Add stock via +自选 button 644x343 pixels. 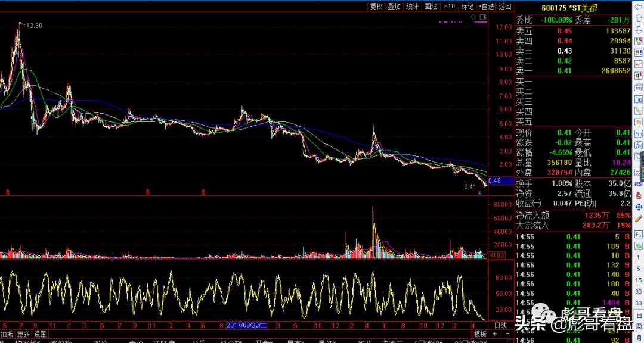click(487, 6)
